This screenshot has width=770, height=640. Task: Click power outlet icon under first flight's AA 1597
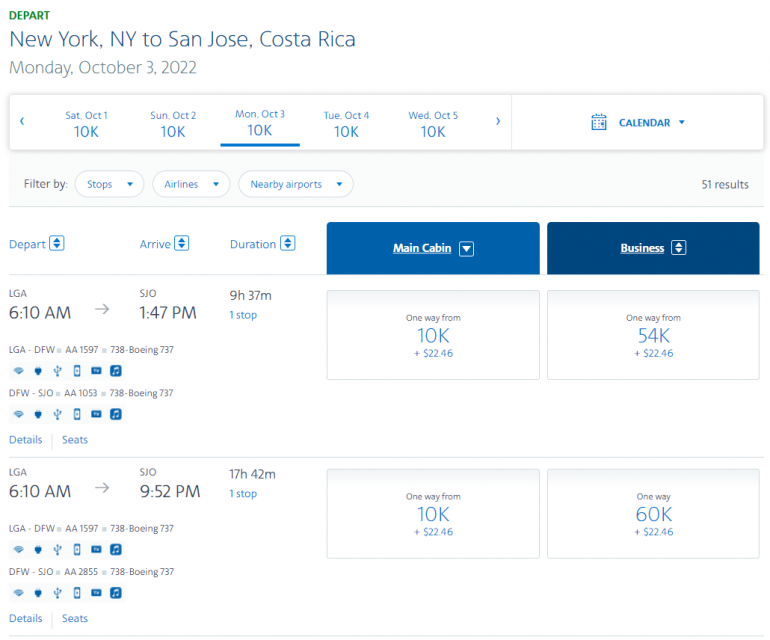[x=37, y=371]
